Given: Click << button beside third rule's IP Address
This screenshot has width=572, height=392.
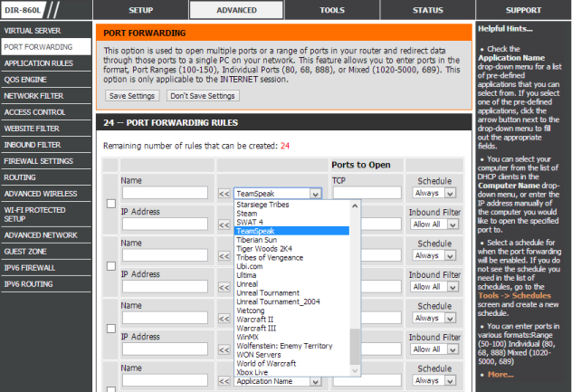Looking at the screenshot, I should 224,350.
